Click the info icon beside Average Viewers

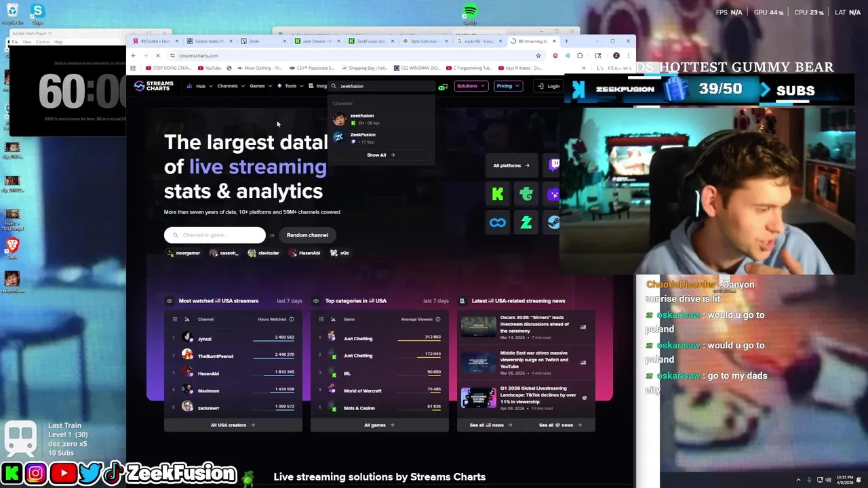click(x=438, y=319)
